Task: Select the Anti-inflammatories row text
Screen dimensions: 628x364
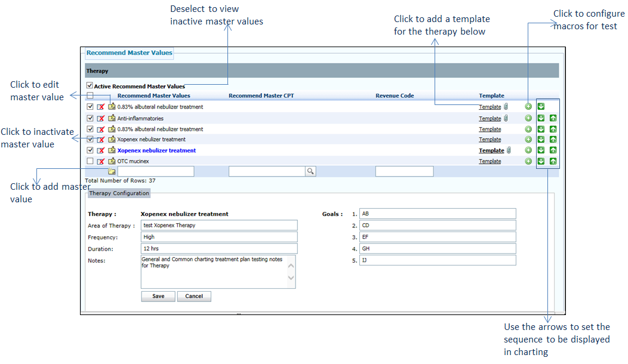Action: click(140, 119)
